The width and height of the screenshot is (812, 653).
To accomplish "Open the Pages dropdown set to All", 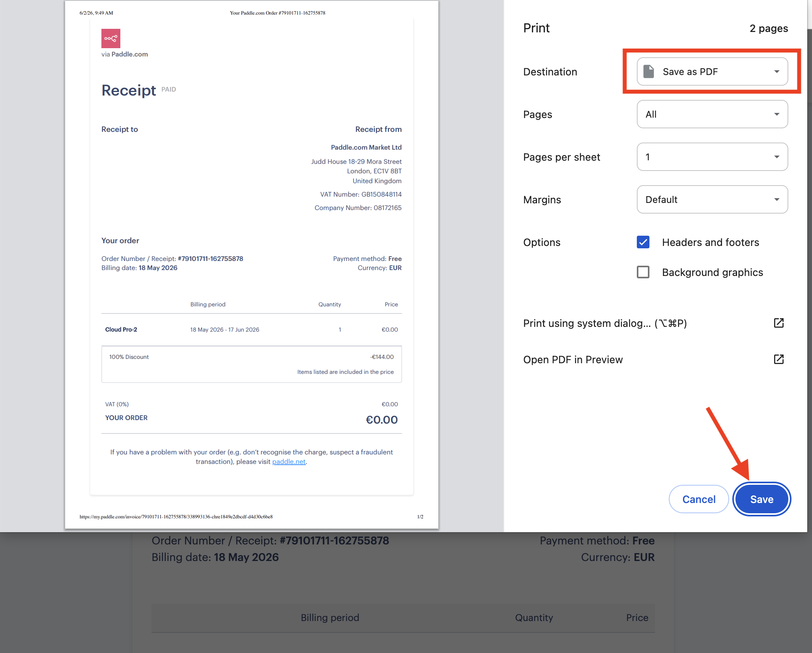I will point(712,114).
